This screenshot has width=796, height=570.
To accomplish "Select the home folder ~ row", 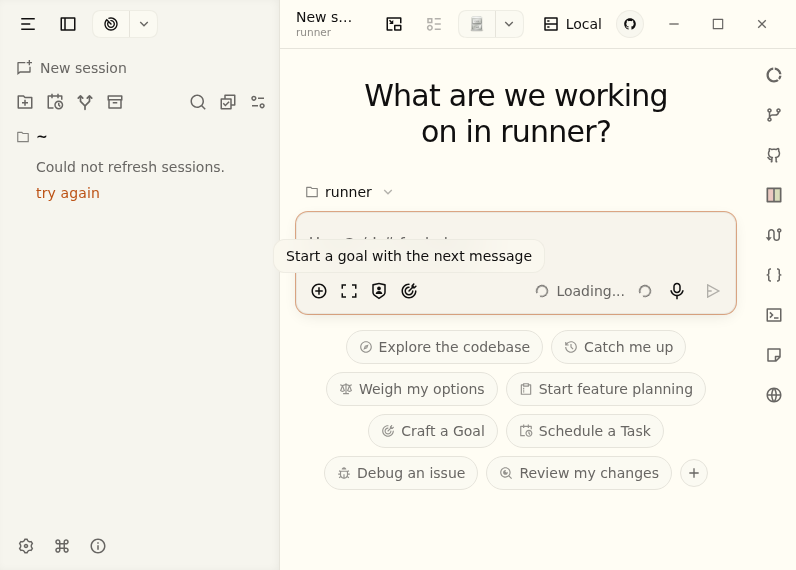I will pyautogui.click(x=139, y=137).
